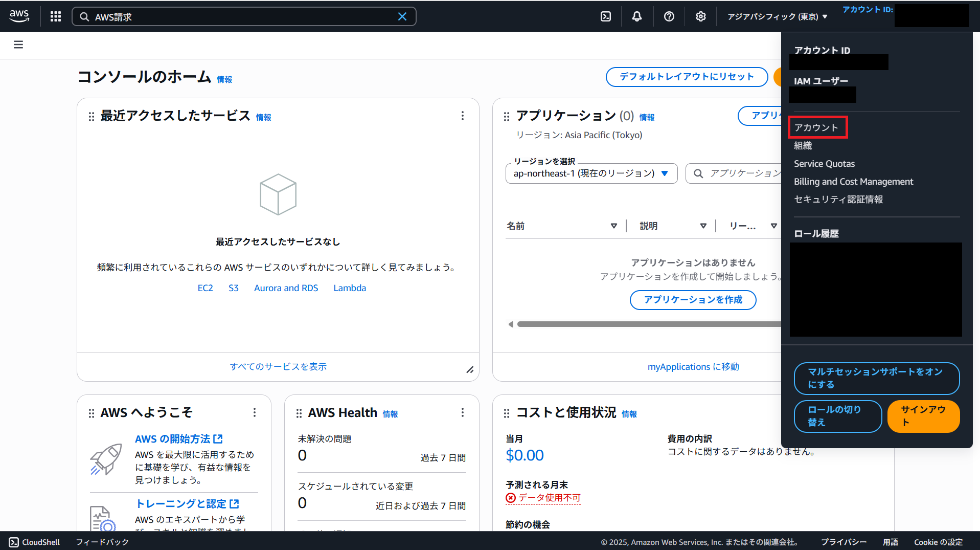Click the drag handle of AWS Health widget
The width and height of the screenshot is (980, 550).
pos(299,413)
